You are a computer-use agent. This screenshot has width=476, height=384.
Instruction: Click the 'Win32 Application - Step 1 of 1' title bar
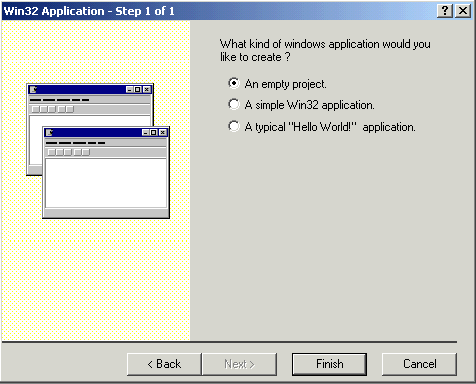(218, 11)
